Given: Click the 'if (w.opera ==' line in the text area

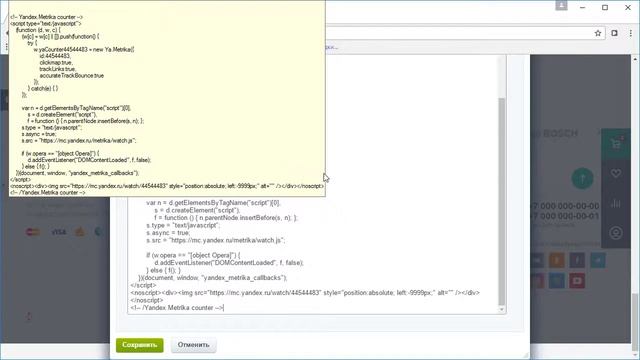Looking at the screenshot, I should pos(193,256).
